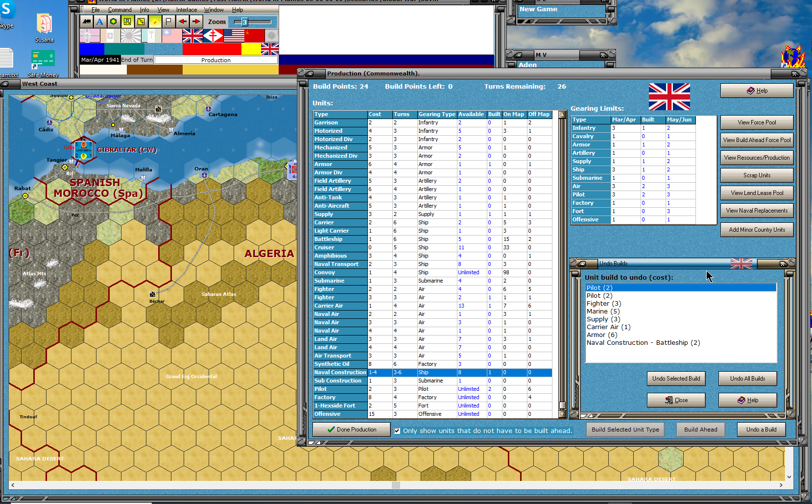The image size is (812, 504).
Task: Close the Undo Builds dialog via Close button
Action: tap(676, 400)
